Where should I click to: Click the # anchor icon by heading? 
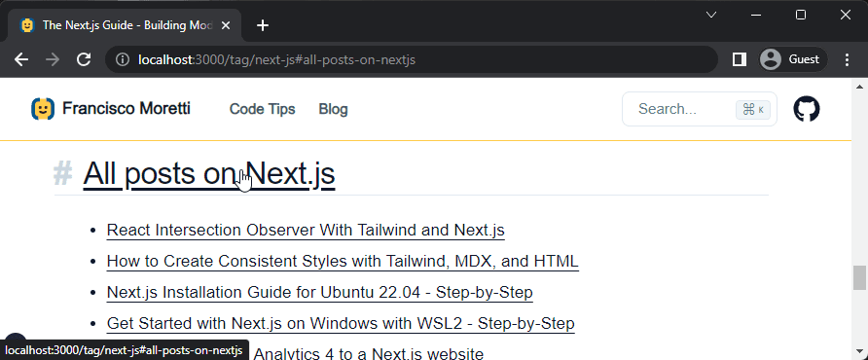point(62,173)
